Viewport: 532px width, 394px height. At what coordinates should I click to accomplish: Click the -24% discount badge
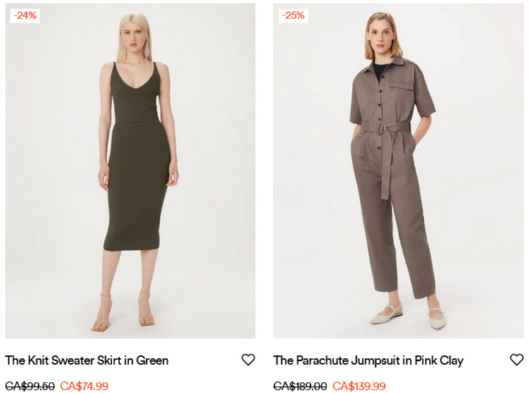[25, 16]
